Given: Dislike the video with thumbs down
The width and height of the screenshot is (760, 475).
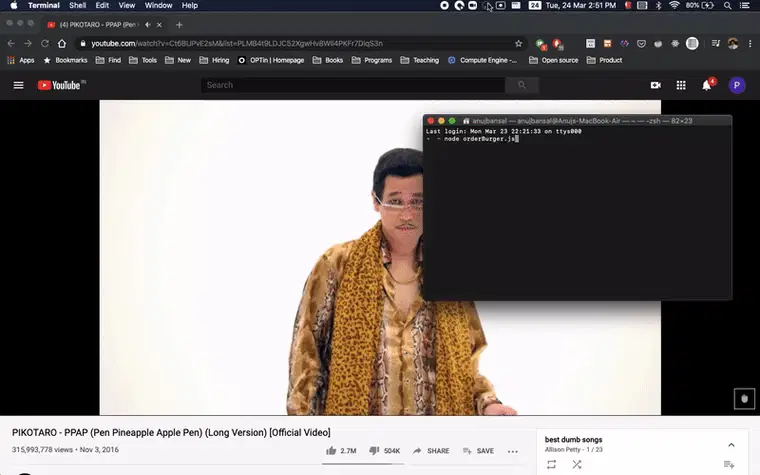Looking at the screenshot, I should (384, 451).
